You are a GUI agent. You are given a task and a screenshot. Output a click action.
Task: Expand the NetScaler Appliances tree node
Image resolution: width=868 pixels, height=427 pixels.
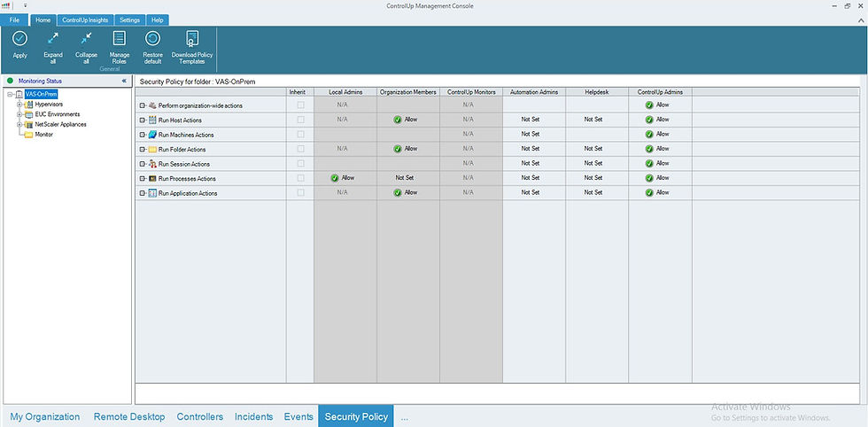pyautogui.click(x=19, y=124)
